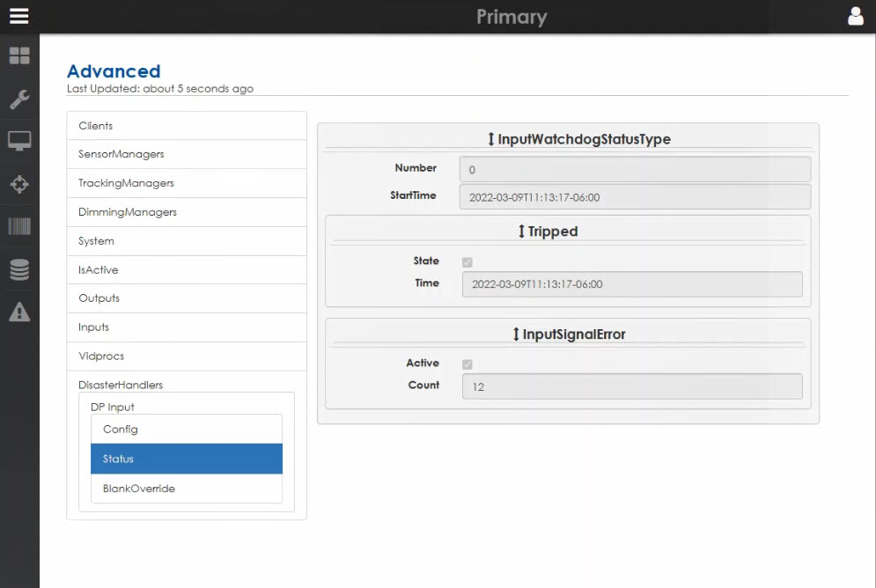Select the wrench tools icon
This screenshot has height=588, width=876.
pyautogui.click(x=19, y=99)
